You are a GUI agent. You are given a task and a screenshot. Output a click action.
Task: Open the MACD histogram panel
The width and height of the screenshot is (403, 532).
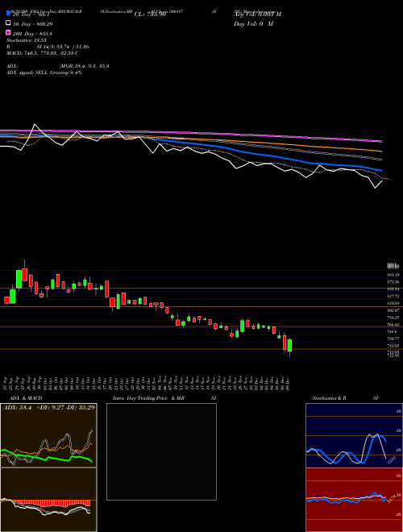click(x=48, y=500)
